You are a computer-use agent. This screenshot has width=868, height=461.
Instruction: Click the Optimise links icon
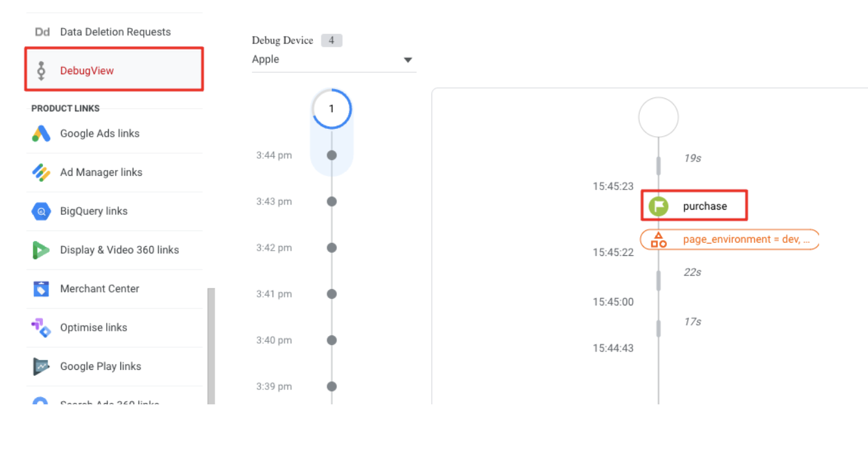(x=41, y=328)
